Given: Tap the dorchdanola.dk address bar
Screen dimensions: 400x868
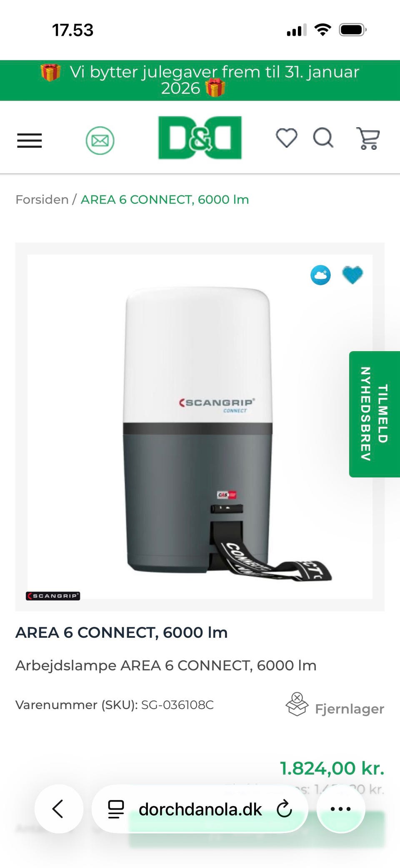Looking at the screenshot, I should (200, 809).
